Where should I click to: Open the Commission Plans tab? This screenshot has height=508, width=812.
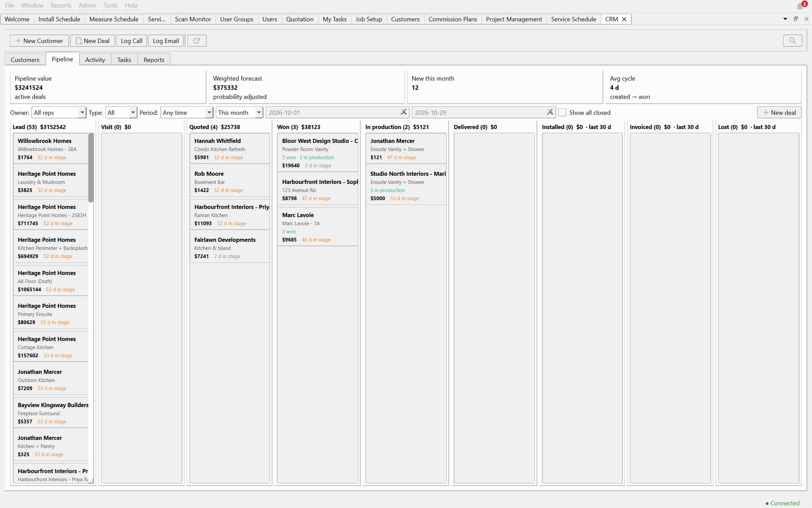click(453, 19)
